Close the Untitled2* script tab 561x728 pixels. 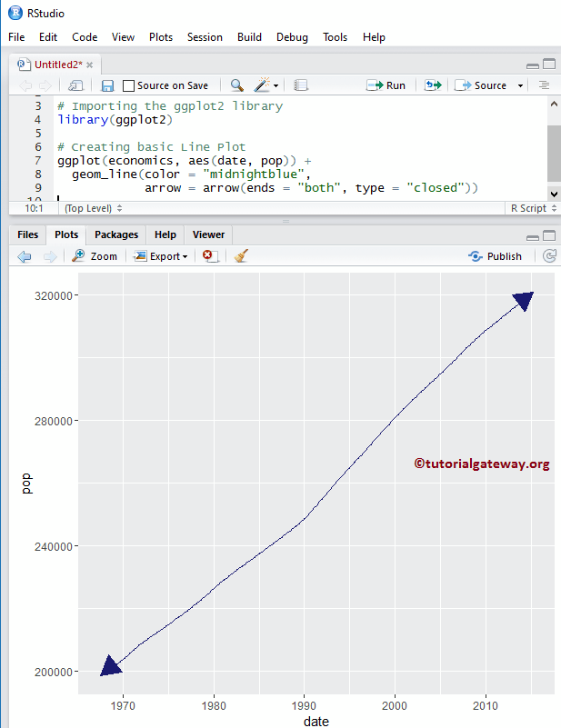click(90, 65)
